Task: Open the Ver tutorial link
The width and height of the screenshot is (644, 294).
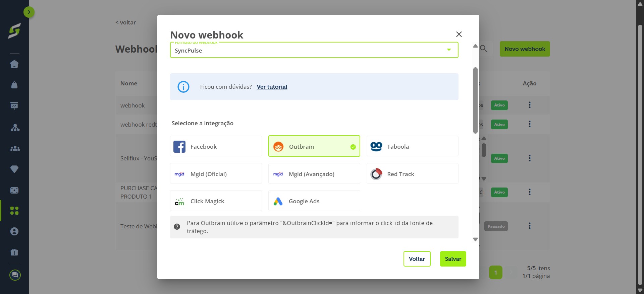Action: (272, 87)
